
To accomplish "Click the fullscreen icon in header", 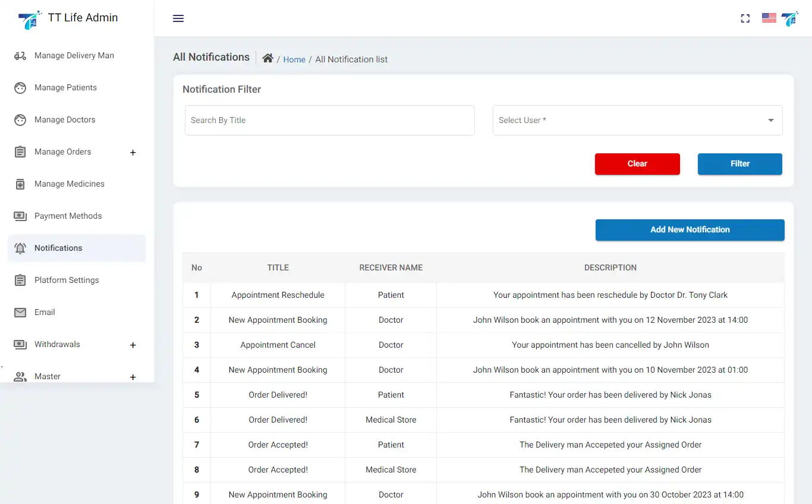I will 745,18.
